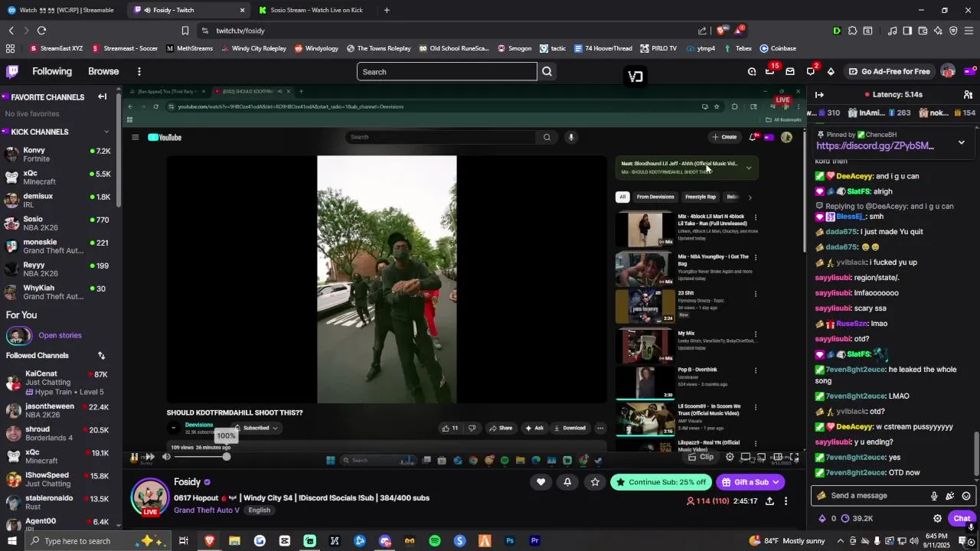
Task: Collapse Kick Channels section chevron
Action: [x=106, y=132]
